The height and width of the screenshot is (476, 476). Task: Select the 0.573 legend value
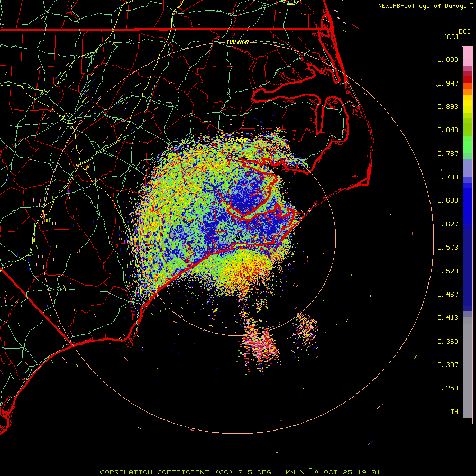[448, 248]
